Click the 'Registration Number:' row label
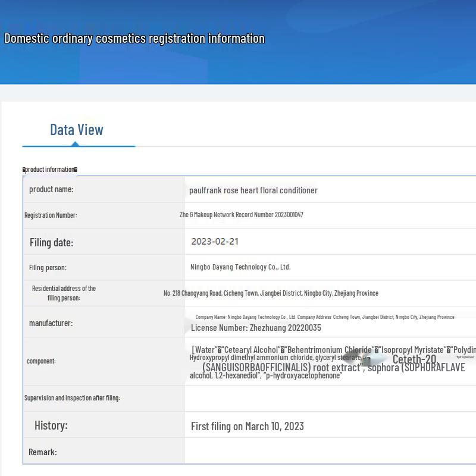 [x=51, y=215]
